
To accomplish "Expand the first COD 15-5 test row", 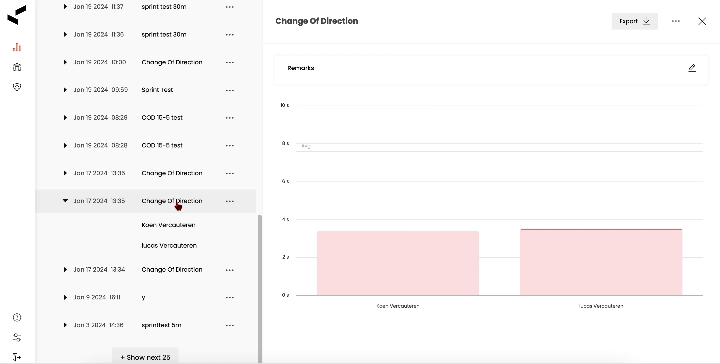I will tap(65, 118).
